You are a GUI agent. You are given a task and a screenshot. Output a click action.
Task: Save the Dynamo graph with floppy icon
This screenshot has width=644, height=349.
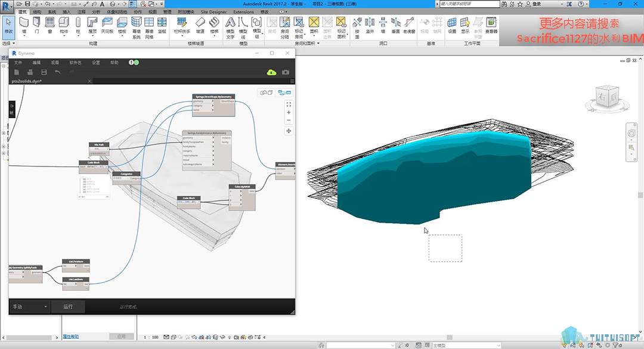tap(44, 72)
